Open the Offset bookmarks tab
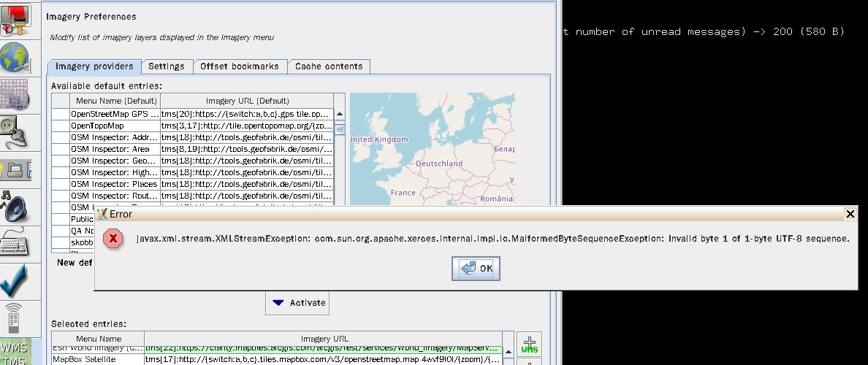 pyautogui.click(x=240, y=66)
